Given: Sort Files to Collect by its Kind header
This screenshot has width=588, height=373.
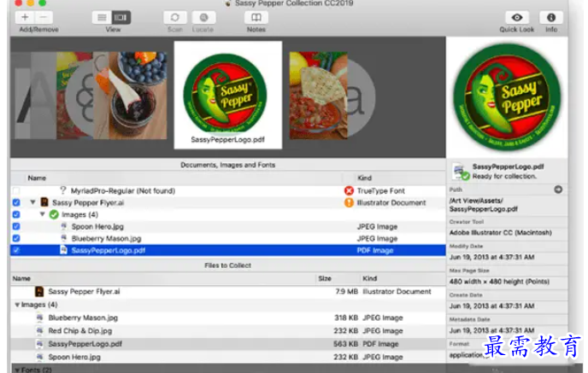Looking at the screenshot, I should (369, 278).
